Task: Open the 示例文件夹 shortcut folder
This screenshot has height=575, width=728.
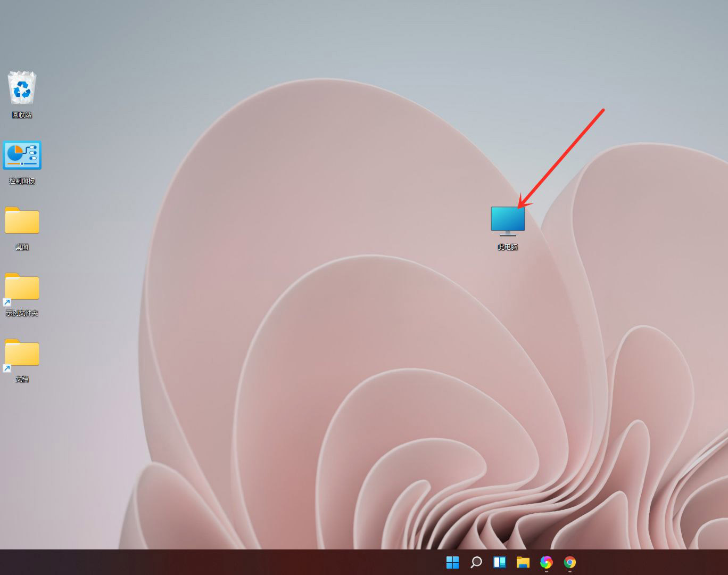Action: 22,287
